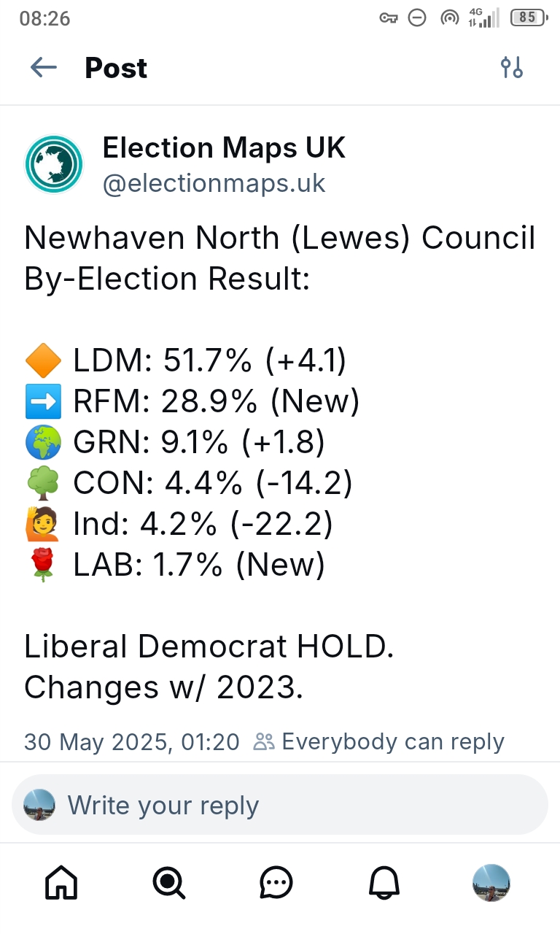This screenshot has width=560, height=934.
Task: Open the Notifications bell icon
Action: (384, 884)
